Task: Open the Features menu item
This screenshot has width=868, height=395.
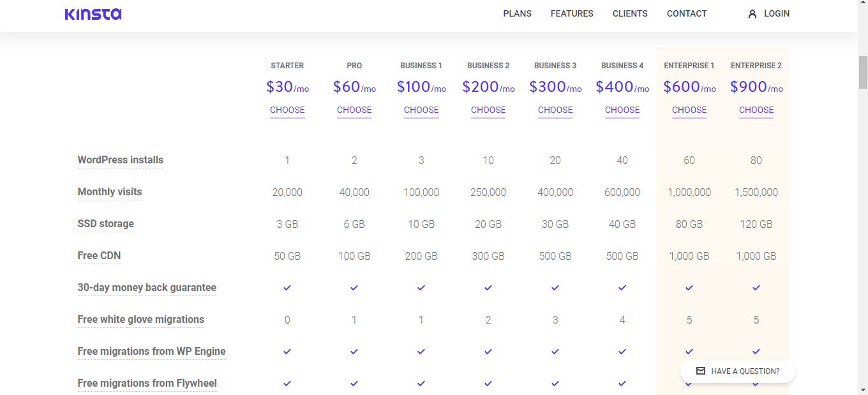Action: pyautogui.click(x=572, y=13)
